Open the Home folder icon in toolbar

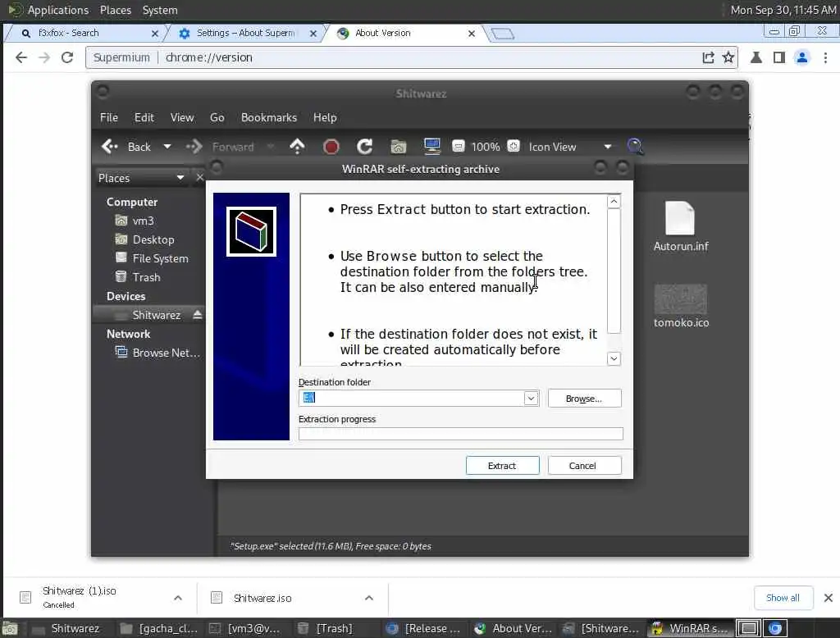[398, 146]
